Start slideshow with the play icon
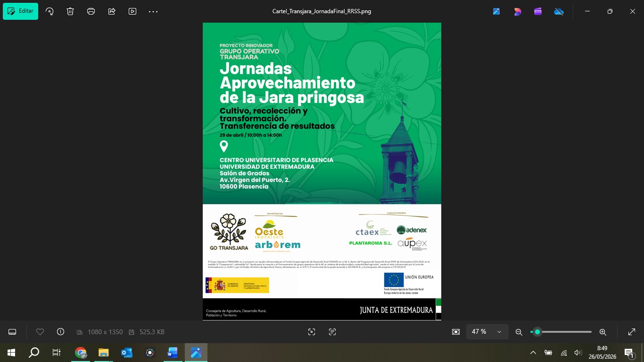This screenshot has width=644, height=362. tap(132, 11)
